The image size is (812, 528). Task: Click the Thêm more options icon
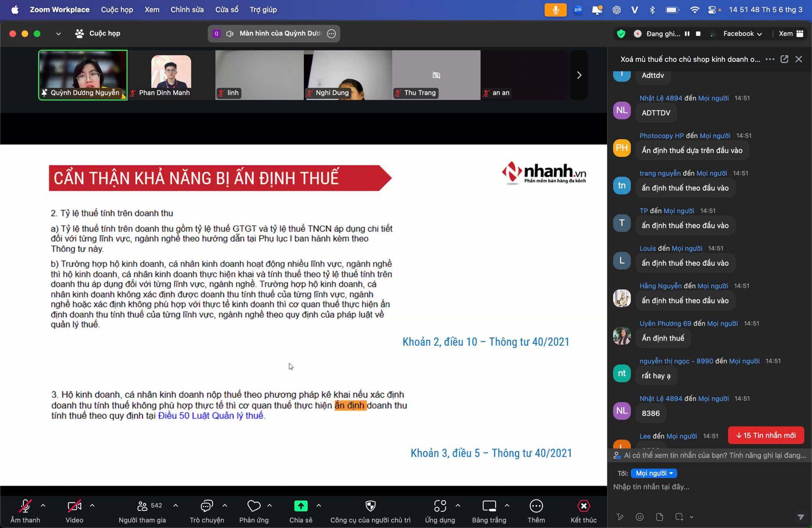point(536,506)
